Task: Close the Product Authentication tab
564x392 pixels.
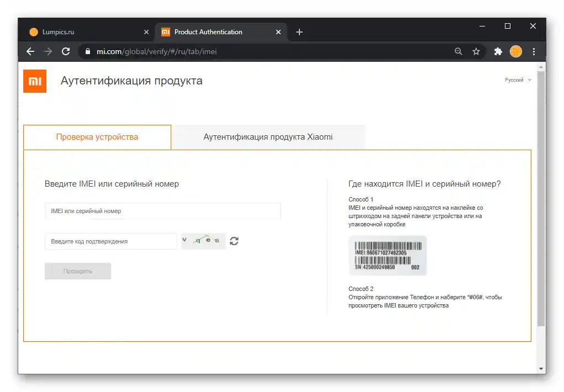Action: pos(278,32)
